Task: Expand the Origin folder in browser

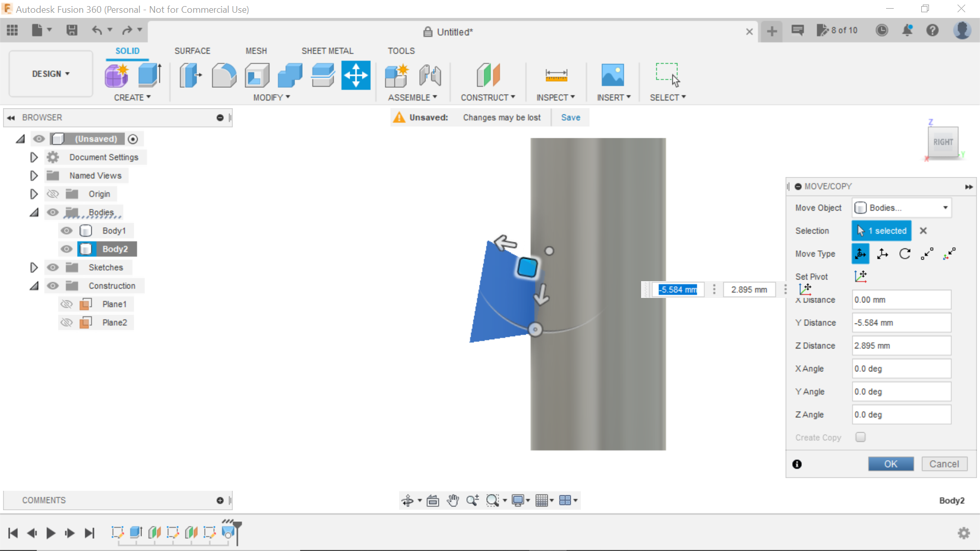Action: pos(34,194)
